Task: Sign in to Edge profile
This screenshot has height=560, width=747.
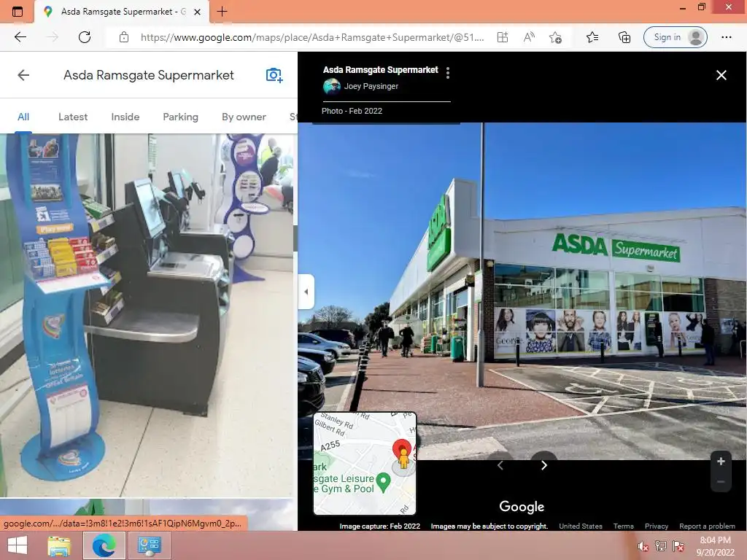Action: (675, 37)
